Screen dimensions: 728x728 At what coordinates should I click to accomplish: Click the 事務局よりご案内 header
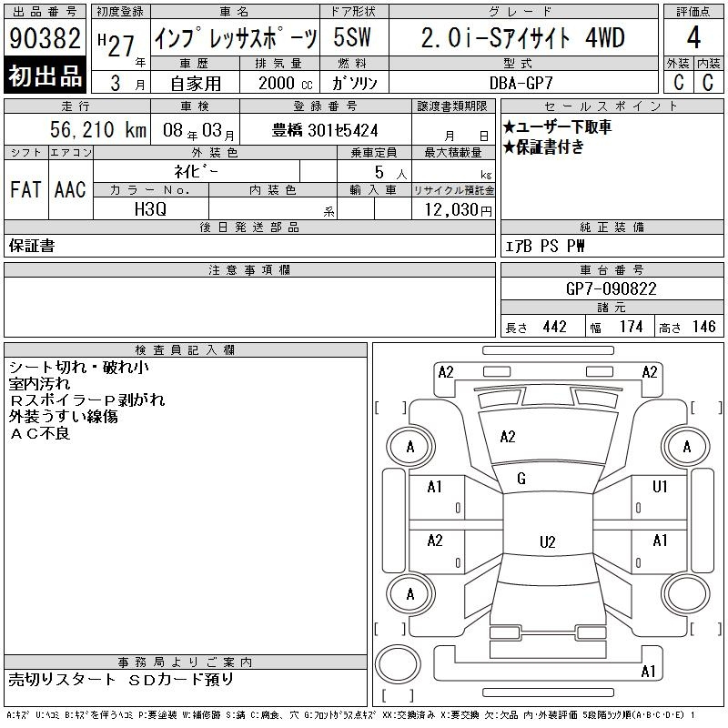coord(186,662)
